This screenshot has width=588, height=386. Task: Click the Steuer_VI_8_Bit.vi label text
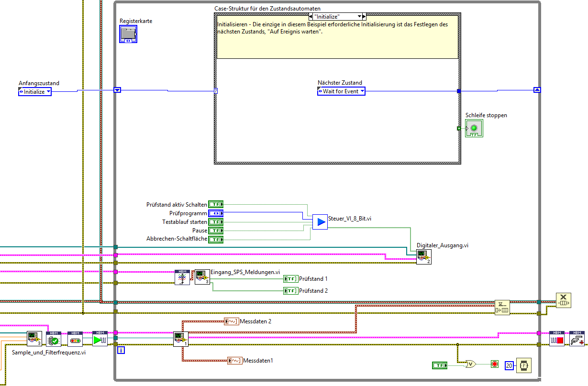(x=350, y=219)
